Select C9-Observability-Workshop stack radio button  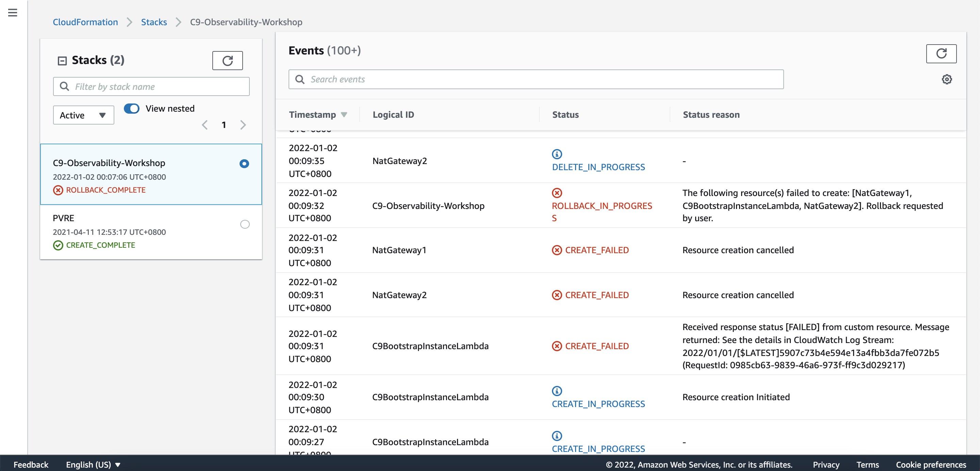pyautogui.click(x=244, y=164)
